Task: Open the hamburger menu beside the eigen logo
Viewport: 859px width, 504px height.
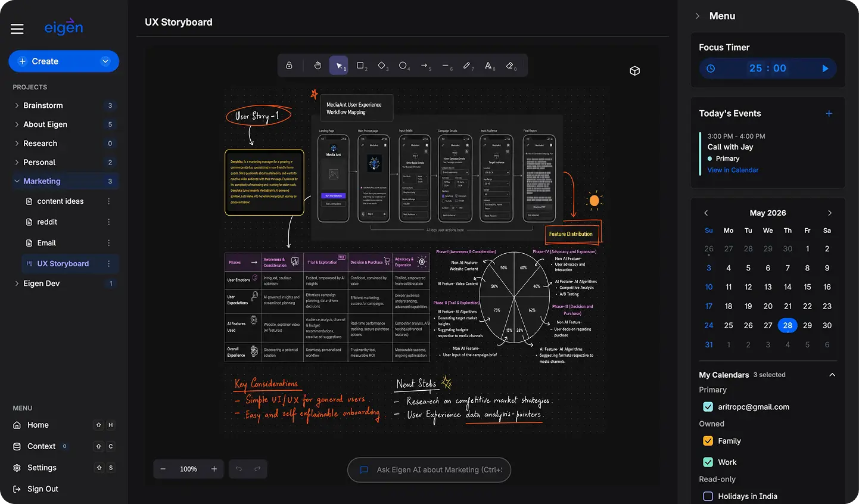Action: (17, 29)
